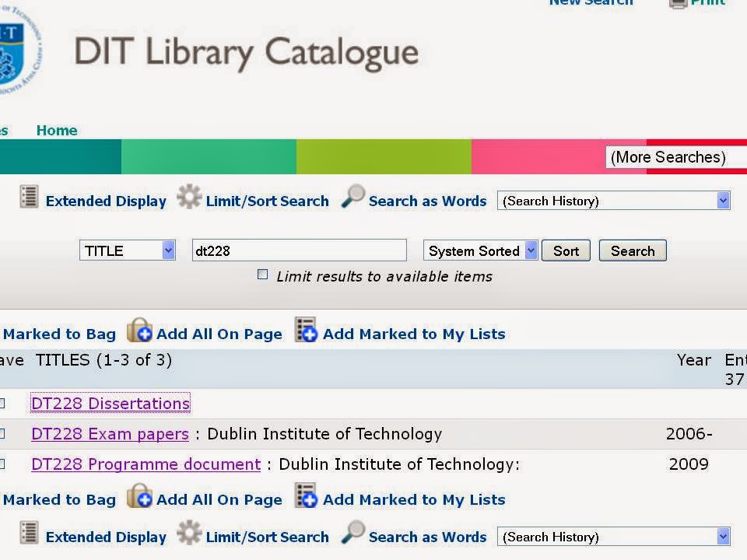Click the top Extended Display list icon

click(x=29, y=197)
